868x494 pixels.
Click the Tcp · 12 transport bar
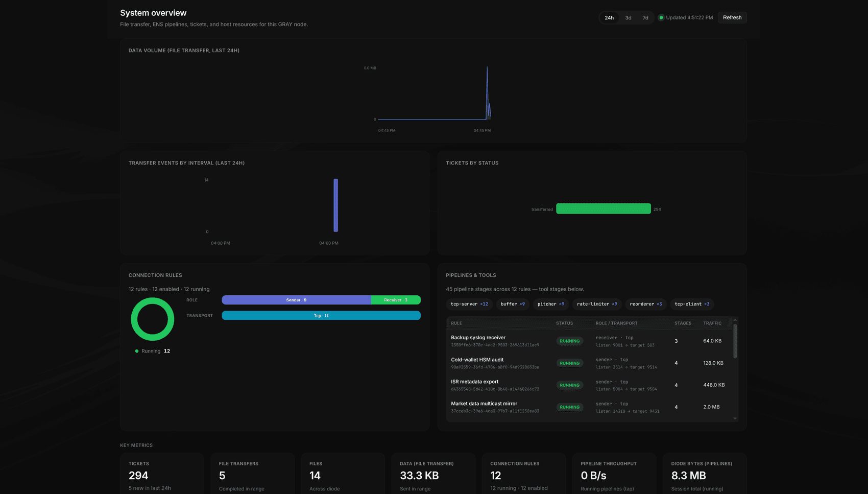point(321,316)
